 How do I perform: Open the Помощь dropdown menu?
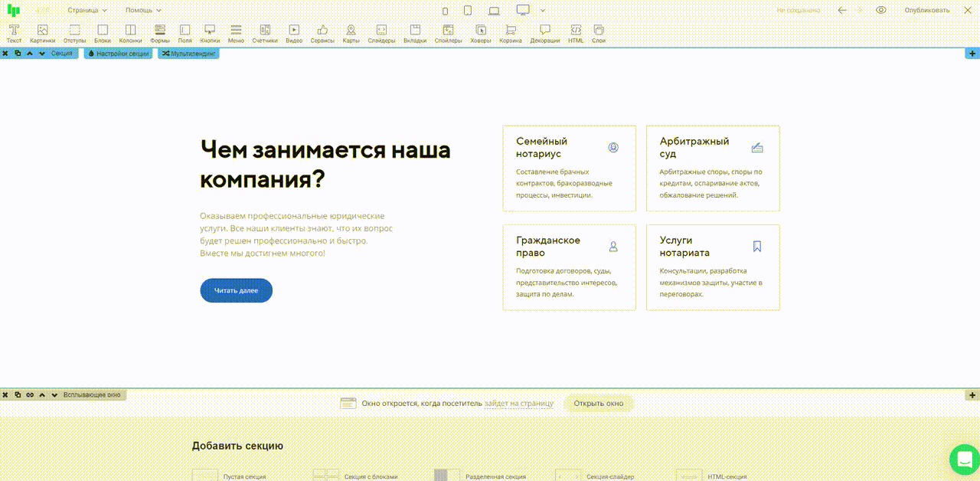coord(143,11)
